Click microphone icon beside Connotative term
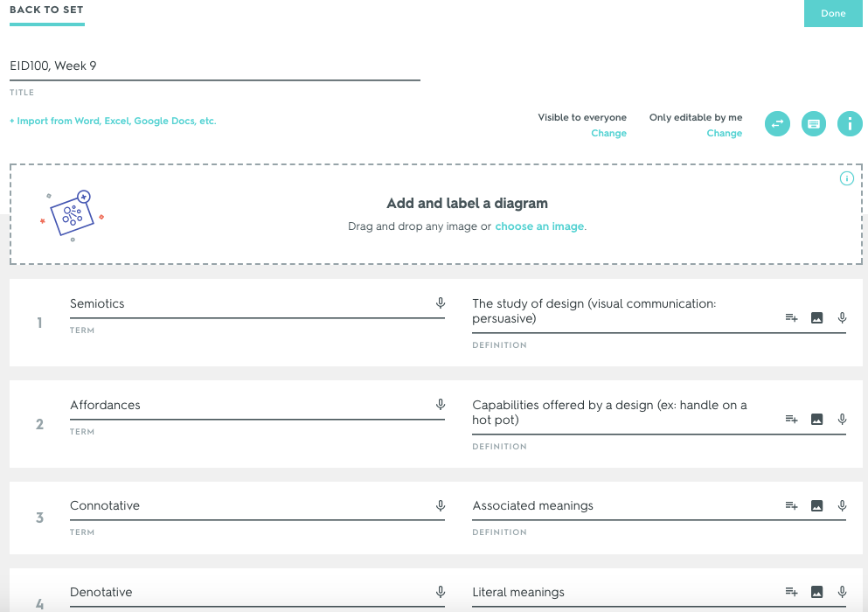Image resolution: width=868 pixels, height=612 pixels. pyautogui.click(x=440, y=505)
